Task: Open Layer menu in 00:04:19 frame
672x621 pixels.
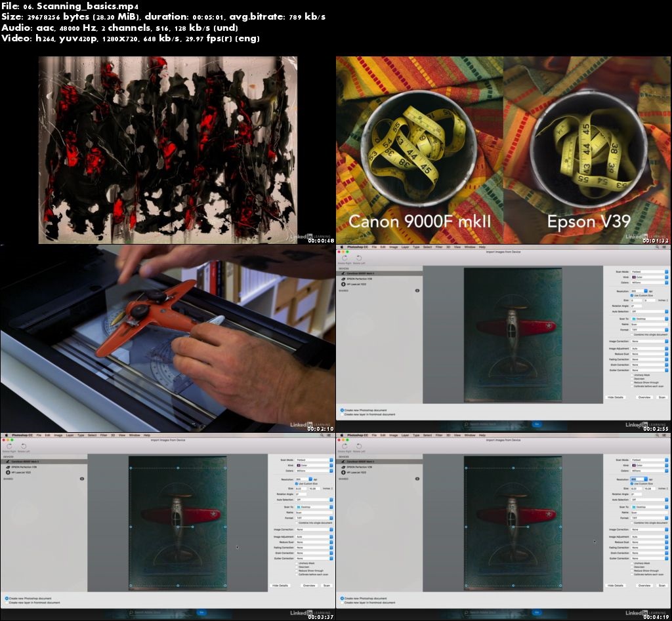Action: (405, 435)
